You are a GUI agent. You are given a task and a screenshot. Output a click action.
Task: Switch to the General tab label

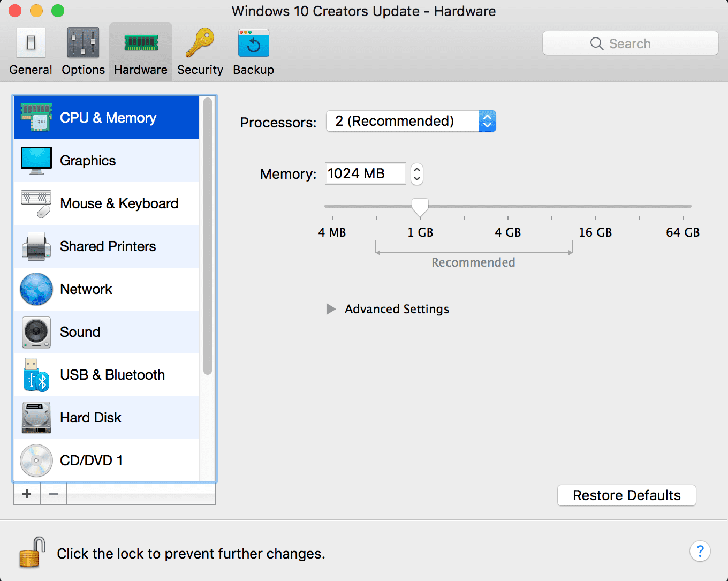(31, 70)
